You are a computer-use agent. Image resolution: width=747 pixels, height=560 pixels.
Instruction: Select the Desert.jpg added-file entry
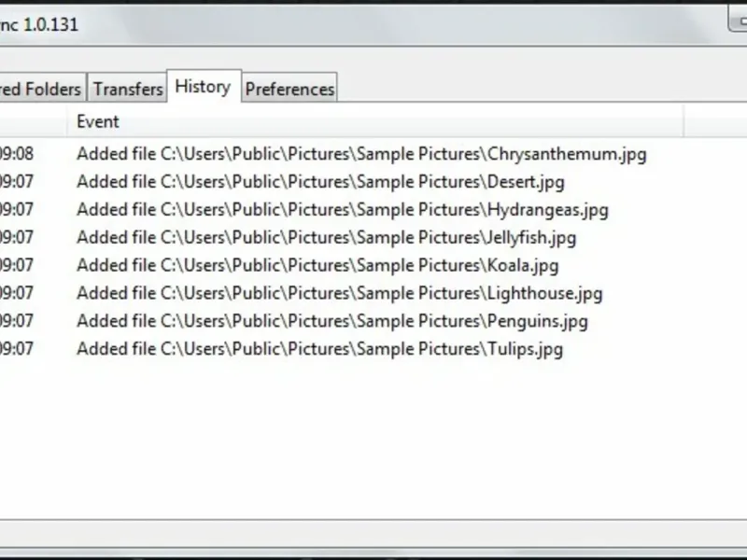320,182
